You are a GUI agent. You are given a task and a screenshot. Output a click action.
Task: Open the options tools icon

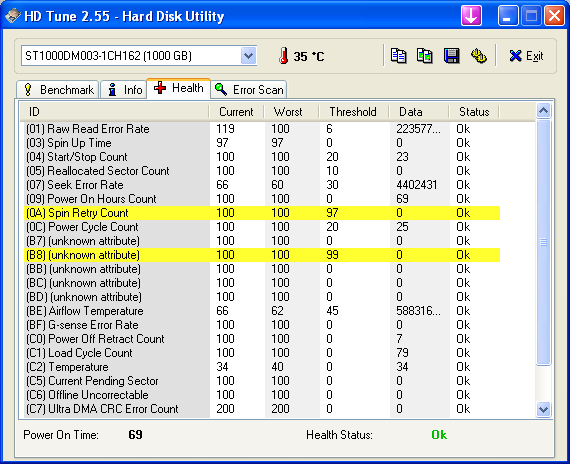coord(478,56)
